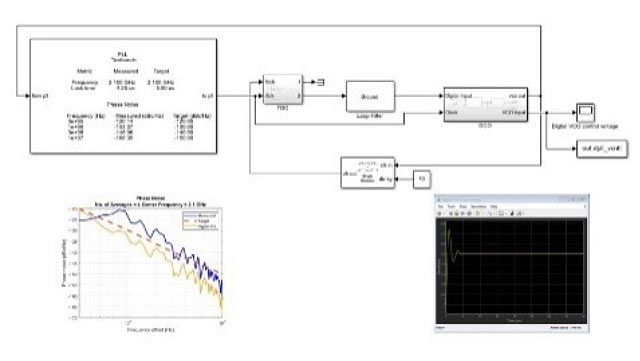This screenshot has height=361, width=640.
Task: Open Simulation menu in scope window
Action: 478,207
